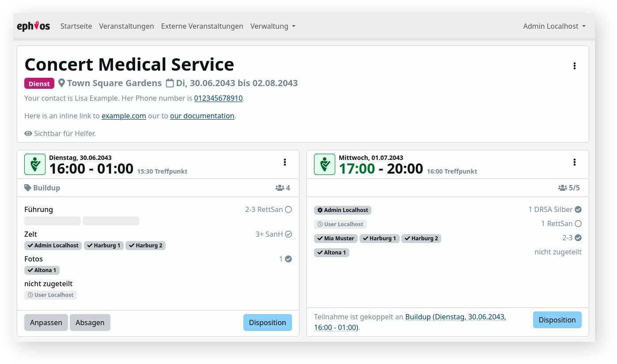Click the Concert Medical Service title

point(129,64)
